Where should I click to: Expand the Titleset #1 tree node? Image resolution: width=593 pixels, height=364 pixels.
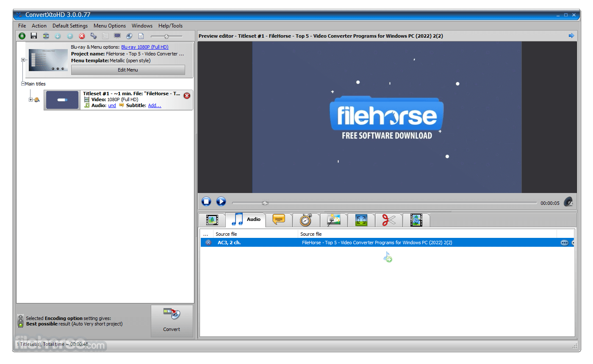pyautogui.click(x=30, y=100)
